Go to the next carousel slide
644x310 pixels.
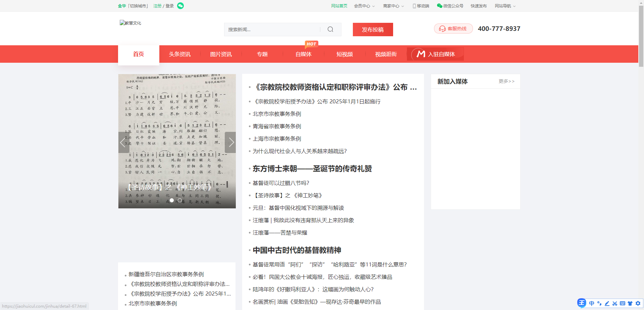[x=230, y=142]
